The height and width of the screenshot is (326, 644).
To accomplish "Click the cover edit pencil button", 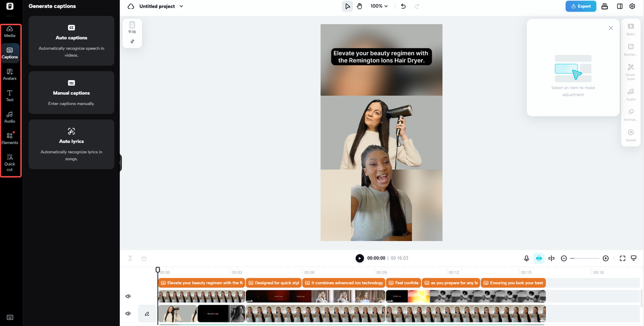I will tap(147, 313).
